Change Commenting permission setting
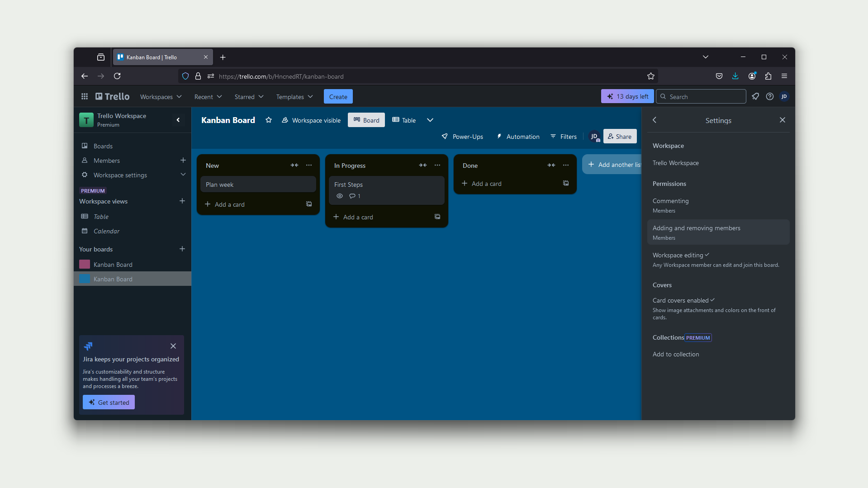 coord(718,205)
